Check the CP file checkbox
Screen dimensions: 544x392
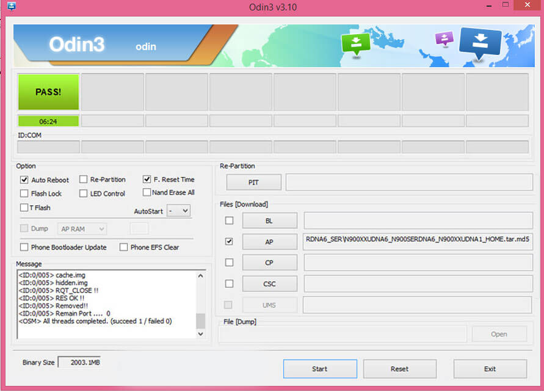click(x=229, y=263)
